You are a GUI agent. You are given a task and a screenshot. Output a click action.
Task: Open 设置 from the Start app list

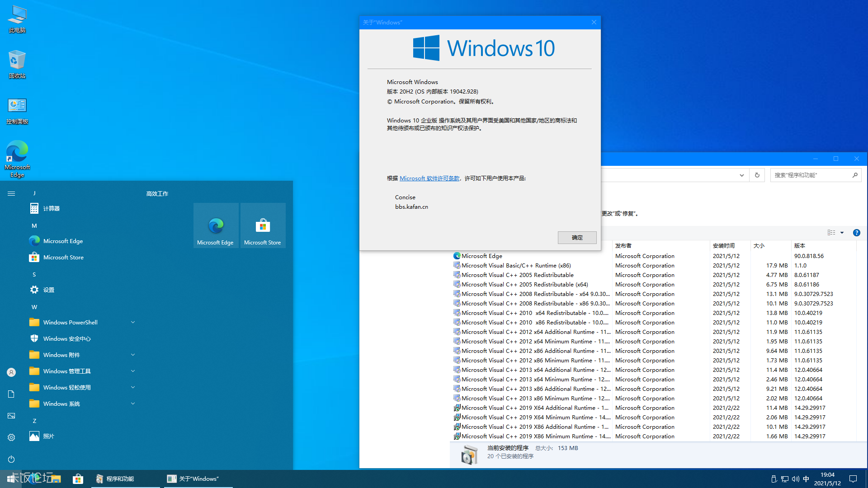pos(81,290)
